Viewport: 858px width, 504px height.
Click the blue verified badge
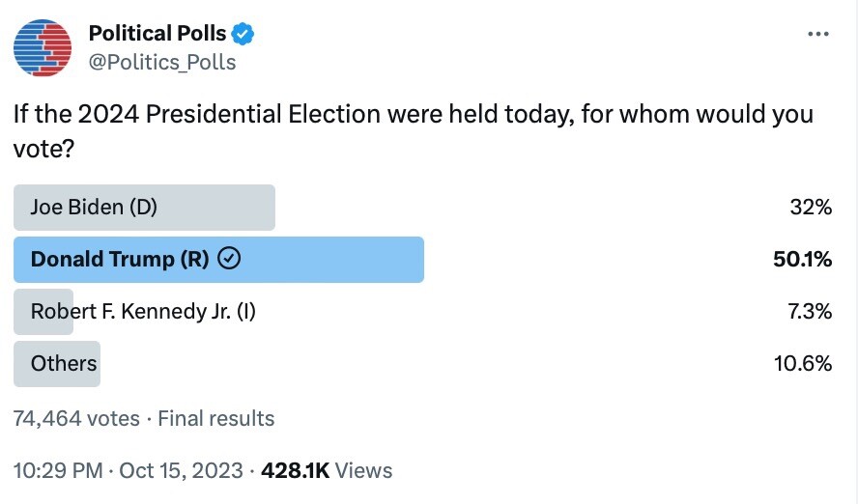243,34
